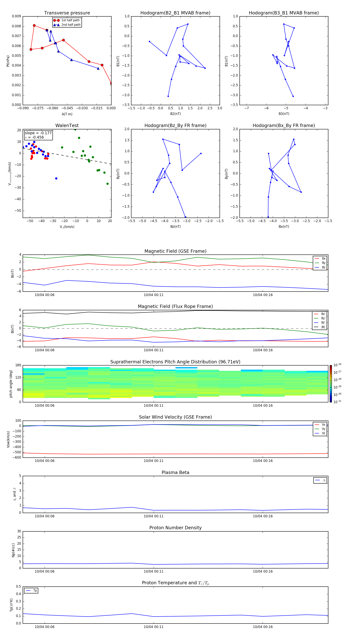Click the "Bz(nT)" x-axis label
This screenshot has width=351, height=644.
tap(175, 227)
